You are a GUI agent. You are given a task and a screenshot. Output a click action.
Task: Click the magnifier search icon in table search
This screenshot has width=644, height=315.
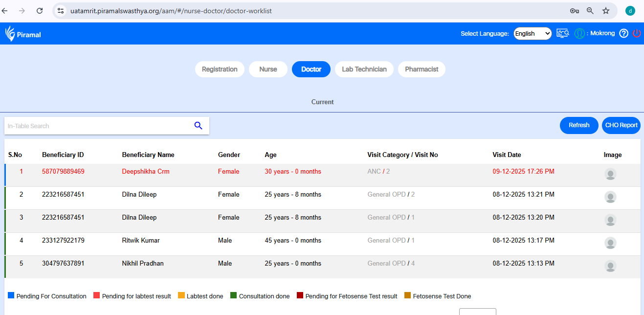(198, 126)
